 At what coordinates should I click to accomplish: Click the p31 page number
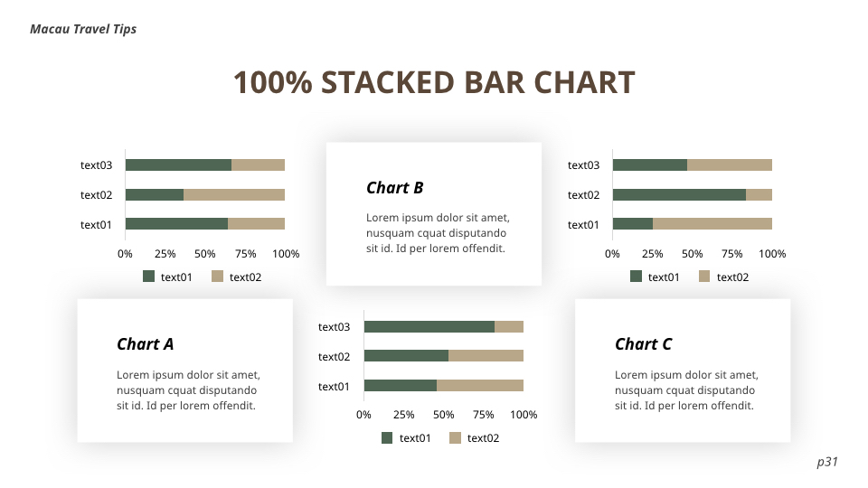(827, 462)
